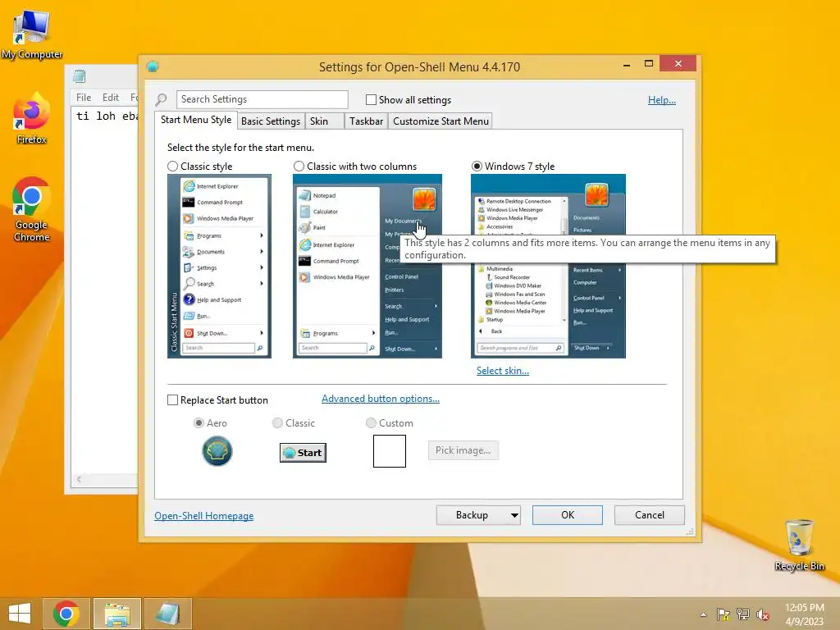This screenshot has width=840, height=630.
Task: Click the Notepad window title icon
Action: 80,76
